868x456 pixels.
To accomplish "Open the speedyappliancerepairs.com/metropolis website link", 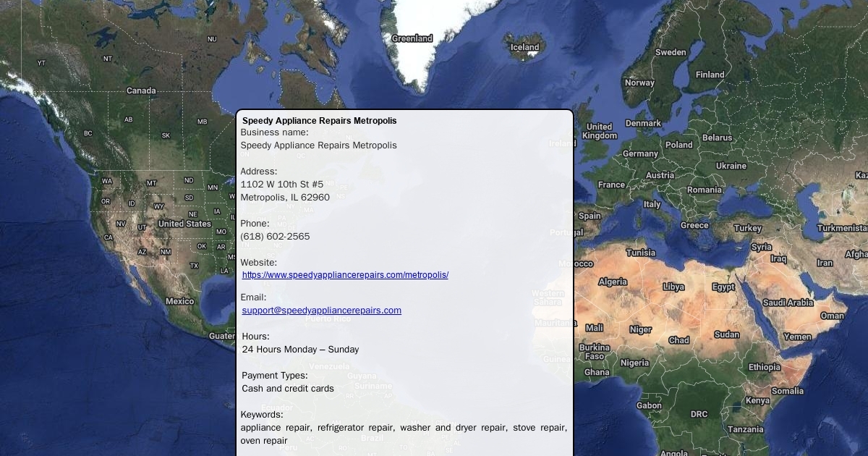I will [345, 275].
